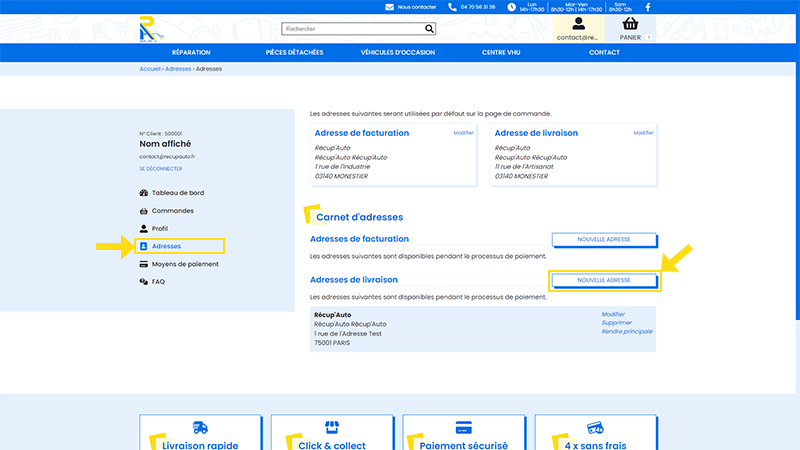
Task: Click SE DÉCONNECTER link
Action: coord(161,169)
